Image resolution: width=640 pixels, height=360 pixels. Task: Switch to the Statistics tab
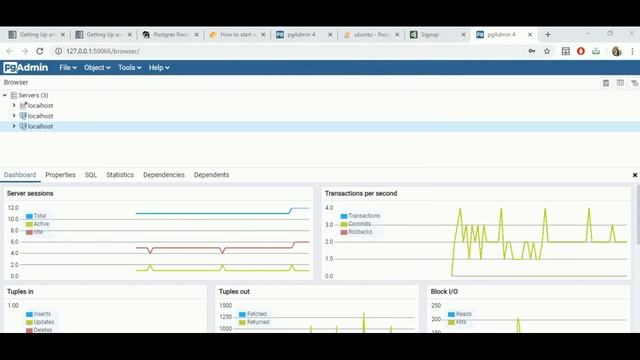pos(120,175)
